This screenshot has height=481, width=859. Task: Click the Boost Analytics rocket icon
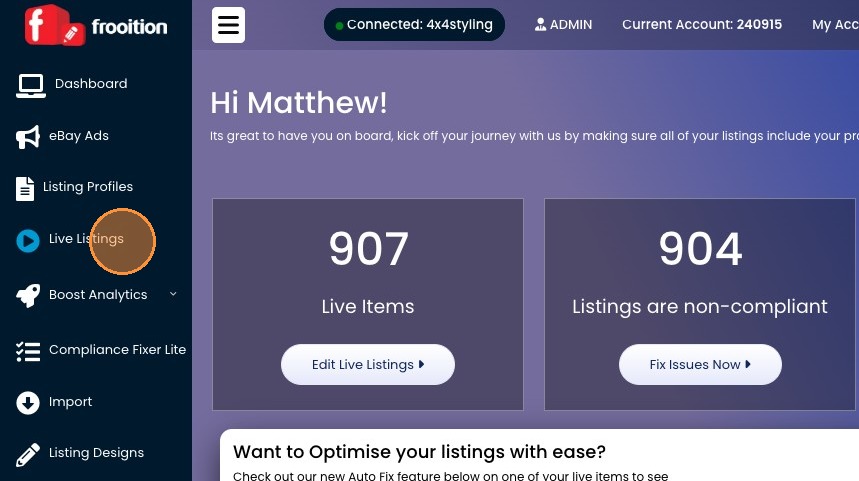(x=28, y=295)
